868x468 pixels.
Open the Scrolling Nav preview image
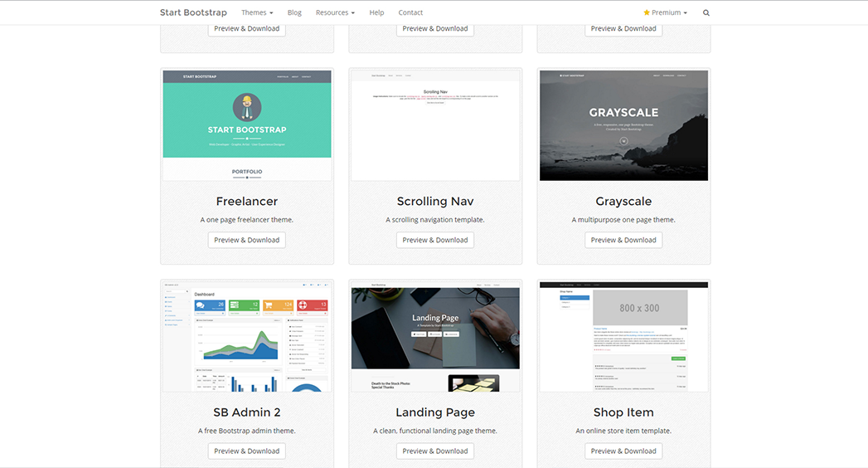[x=435, y=125]
